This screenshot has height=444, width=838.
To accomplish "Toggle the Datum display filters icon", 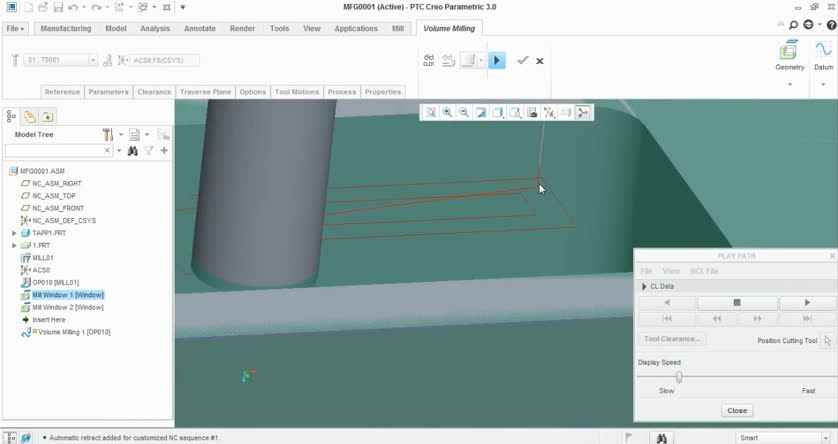I will (x=549, y=112).
